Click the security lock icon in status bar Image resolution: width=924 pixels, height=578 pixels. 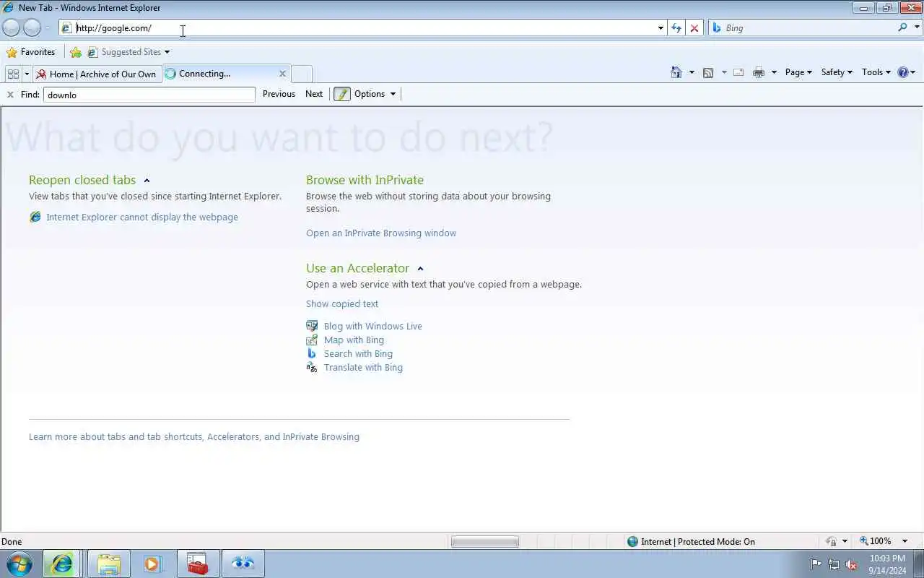tap(832, 541)
